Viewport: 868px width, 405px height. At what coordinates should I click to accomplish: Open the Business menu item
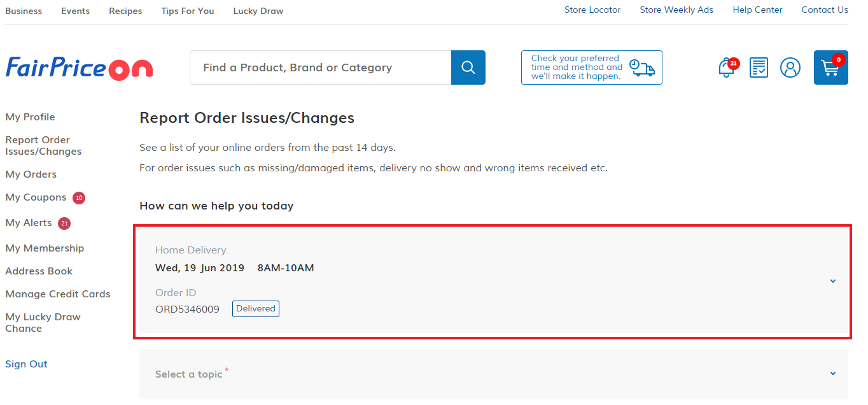[24, 11]
